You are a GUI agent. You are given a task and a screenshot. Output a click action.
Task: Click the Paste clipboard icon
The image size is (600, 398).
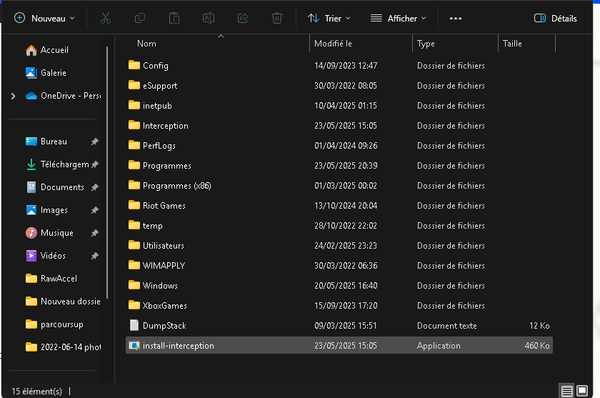[x=174, y=18]
